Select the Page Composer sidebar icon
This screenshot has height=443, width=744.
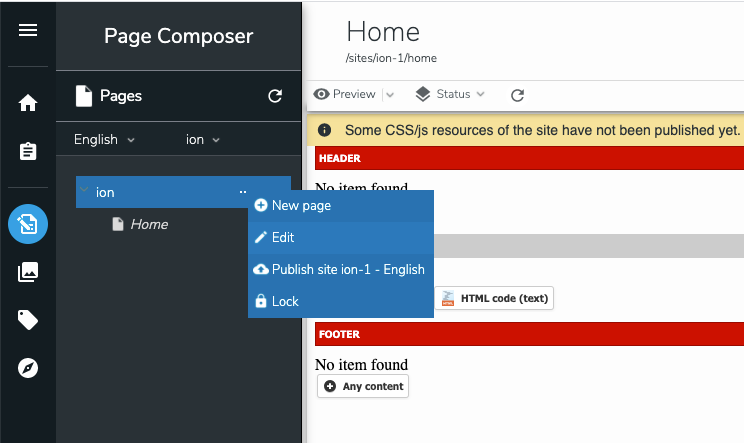coord(28,224)
